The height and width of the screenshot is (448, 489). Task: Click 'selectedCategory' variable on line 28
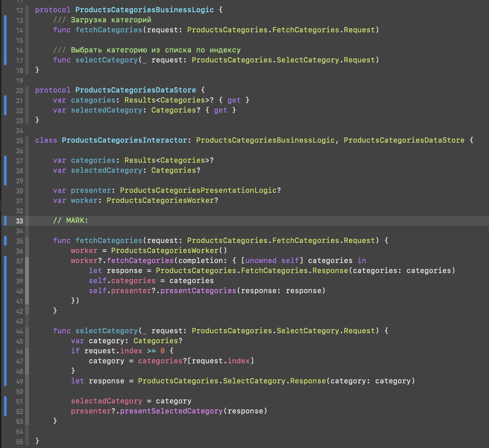[x=107, y=170]
